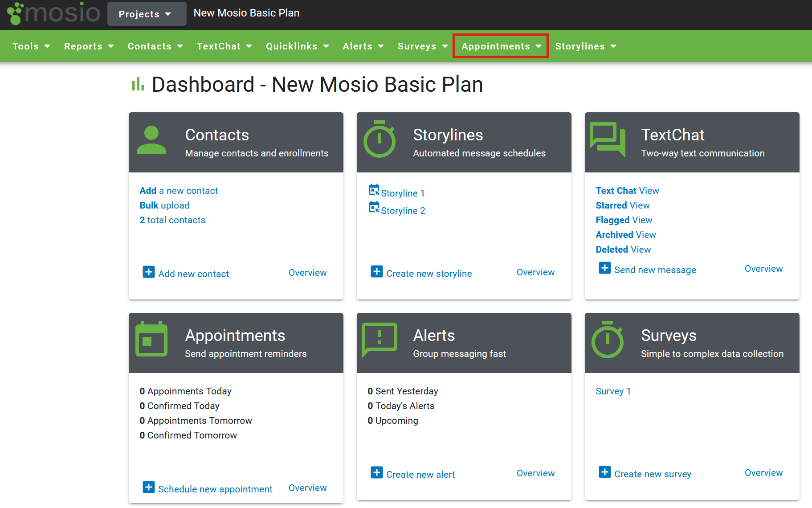Click Create new alert
Screen dimensions: 812x508
pos(420,475)
